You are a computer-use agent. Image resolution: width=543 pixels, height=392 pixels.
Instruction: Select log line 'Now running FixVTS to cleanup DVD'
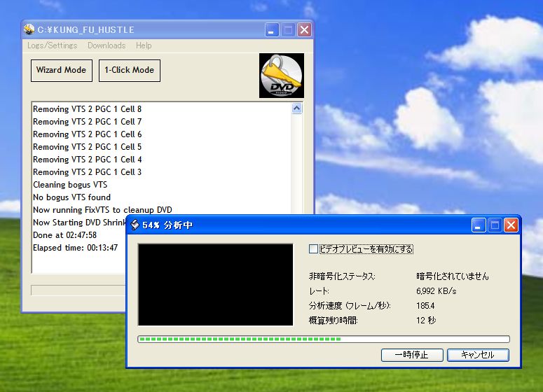tap(102, 210)
